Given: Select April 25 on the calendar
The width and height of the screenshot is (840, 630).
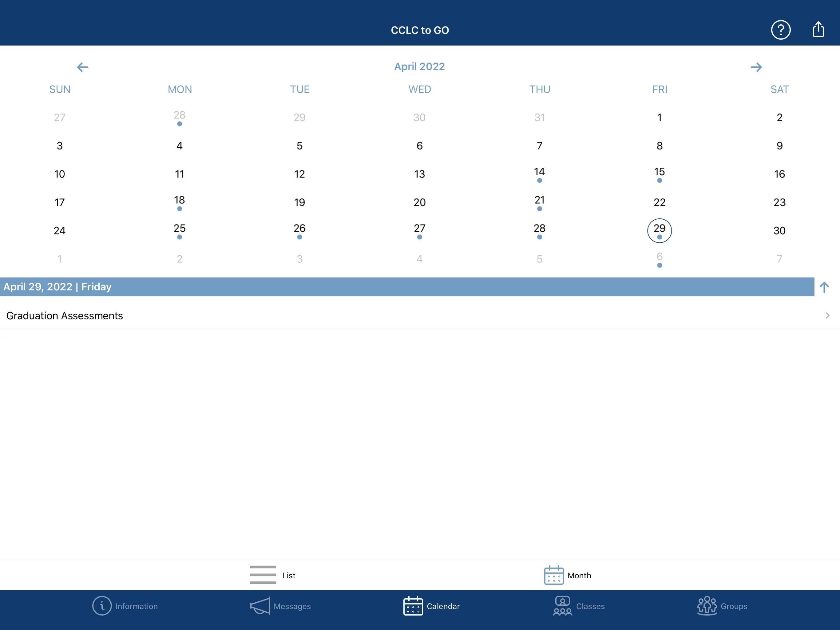Looking at the screenshot, I should coord(179,231).
